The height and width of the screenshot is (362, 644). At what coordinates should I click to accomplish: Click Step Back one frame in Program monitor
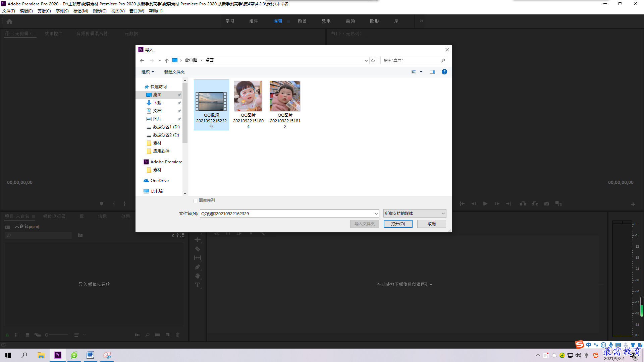click(x=474, y=204)
